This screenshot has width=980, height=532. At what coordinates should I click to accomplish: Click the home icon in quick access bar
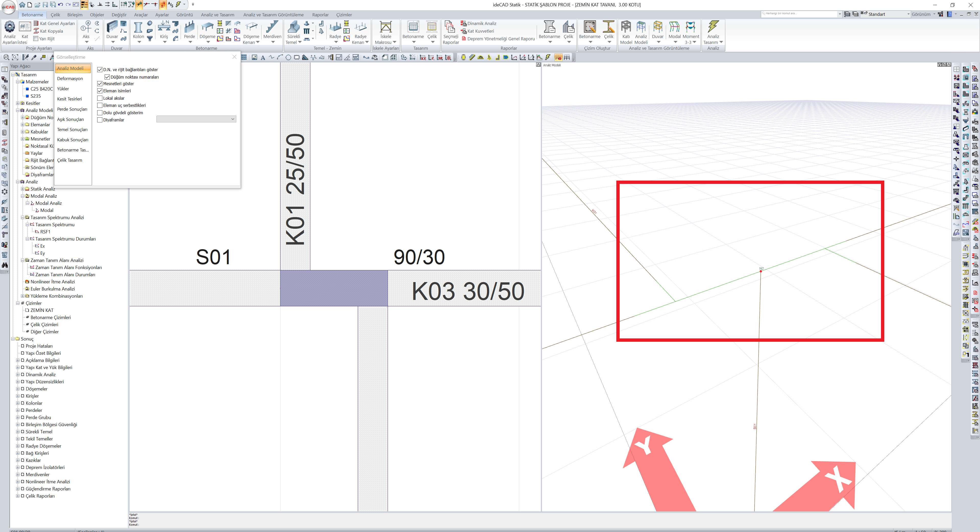click(x=22, y=5)
